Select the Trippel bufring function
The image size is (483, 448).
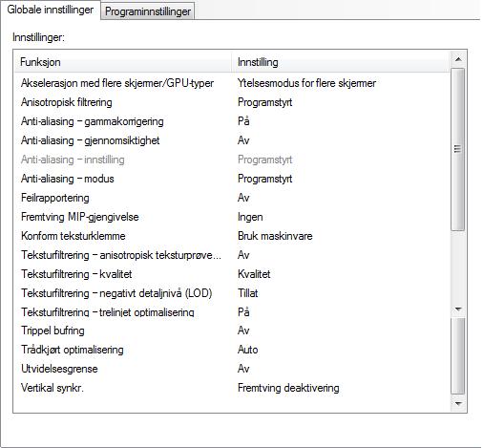tap(52, 331)
